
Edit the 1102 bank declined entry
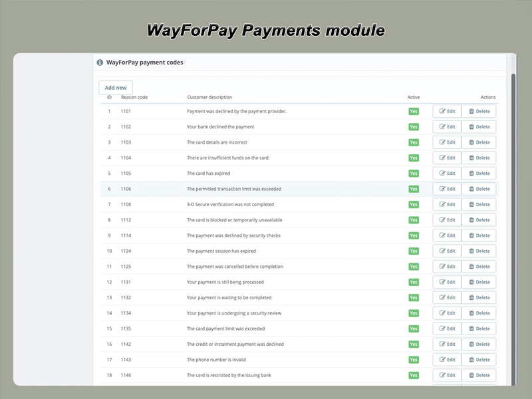tap(447, 127)
